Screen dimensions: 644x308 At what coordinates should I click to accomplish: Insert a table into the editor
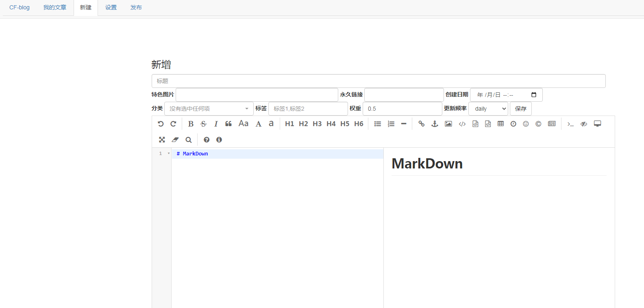click(x=500, y=124)
